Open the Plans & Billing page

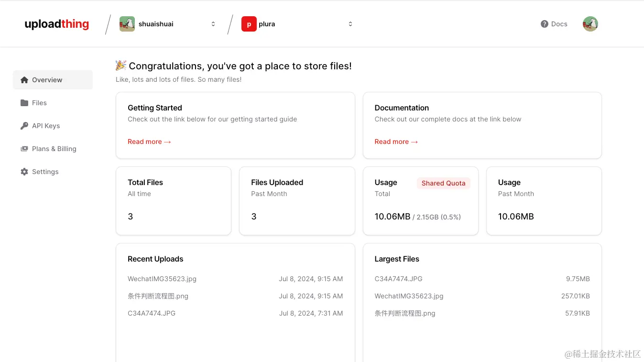pyautogui.click(x=54, y=149)
